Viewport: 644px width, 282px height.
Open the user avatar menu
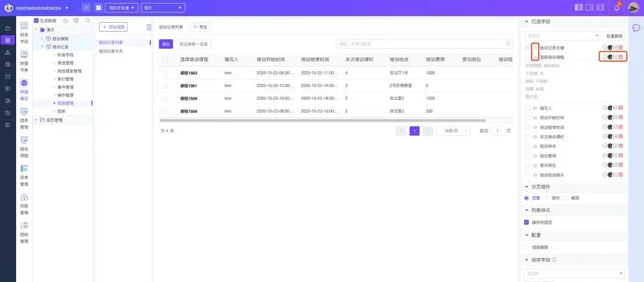click(634, 7)
